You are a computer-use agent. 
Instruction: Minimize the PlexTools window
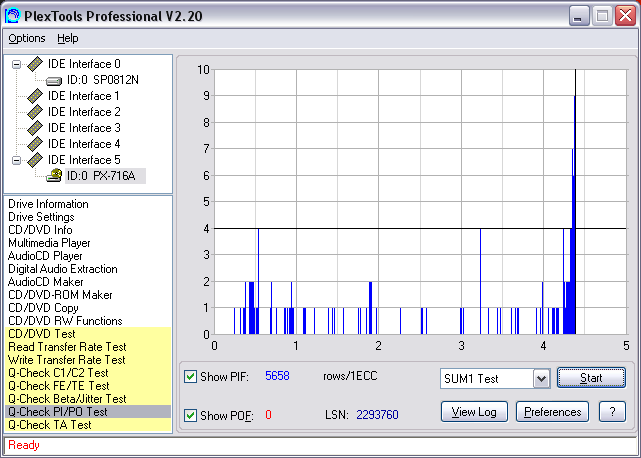tap(579, 16)
